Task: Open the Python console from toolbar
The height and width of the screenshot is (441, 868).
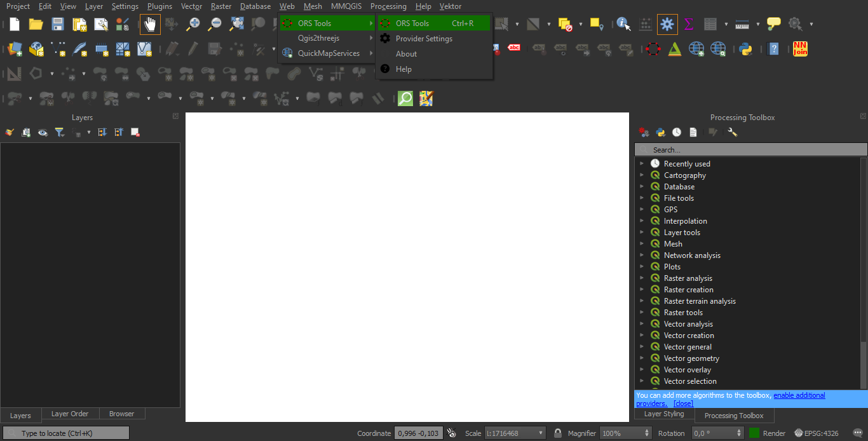Action: click(745, 49)
